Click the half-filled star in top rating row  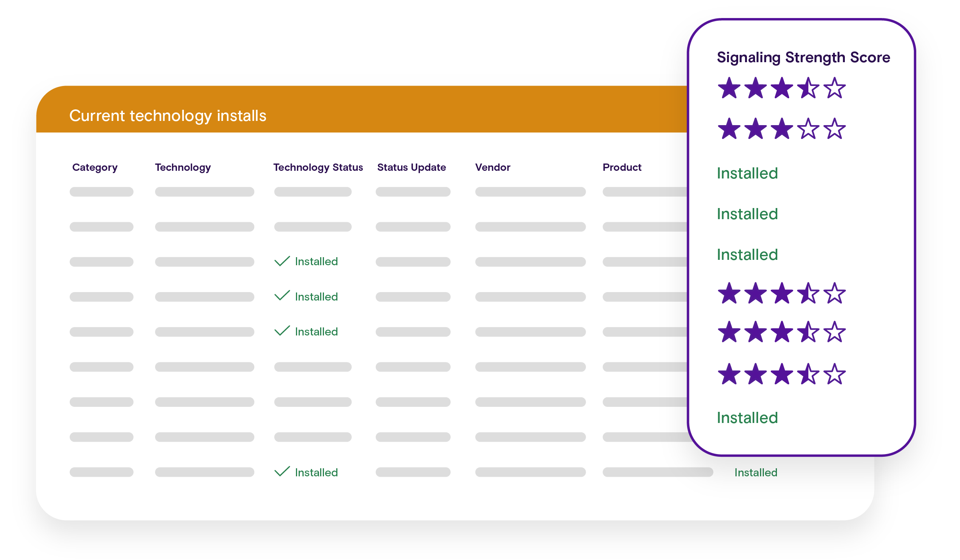pyautogui.click(x=808, y=88)
